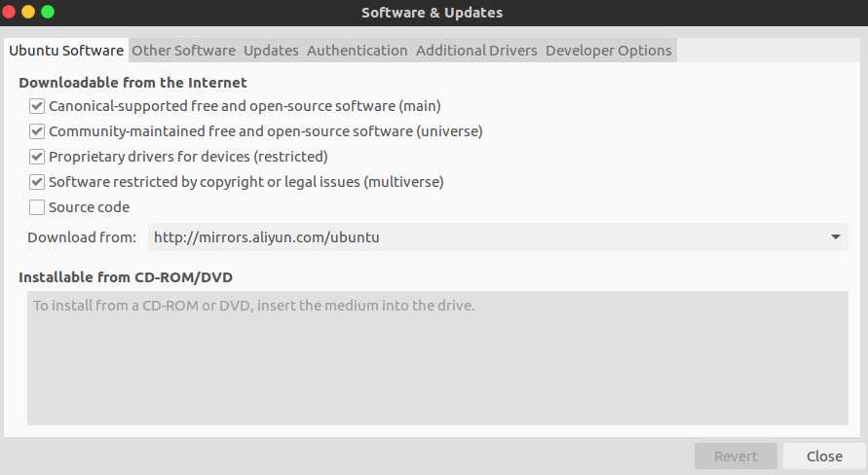The width and height of the screenshot is (868, 475).
Task: Click the Close button
Action: click(x=824, y=457)
